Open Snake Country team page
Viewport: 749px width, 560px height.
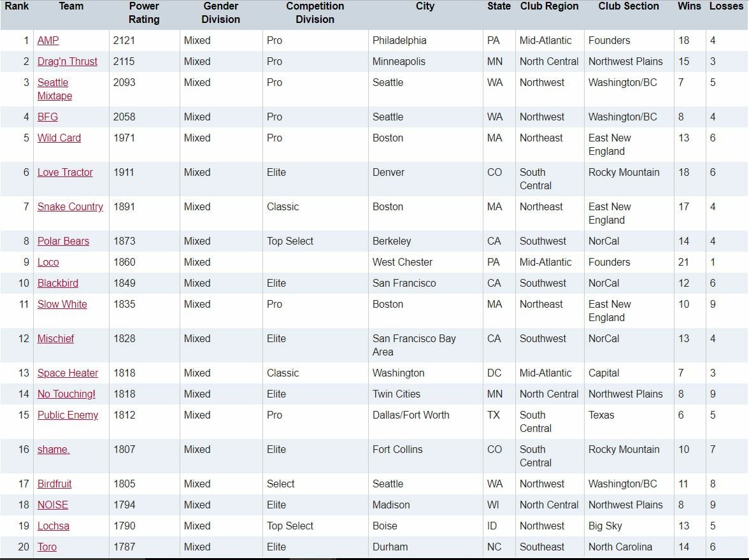[70, 206]
